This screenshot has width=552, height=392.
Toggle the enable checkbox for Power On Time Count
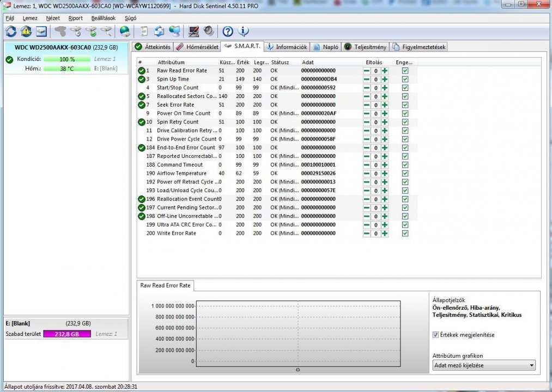click(405, 113)
